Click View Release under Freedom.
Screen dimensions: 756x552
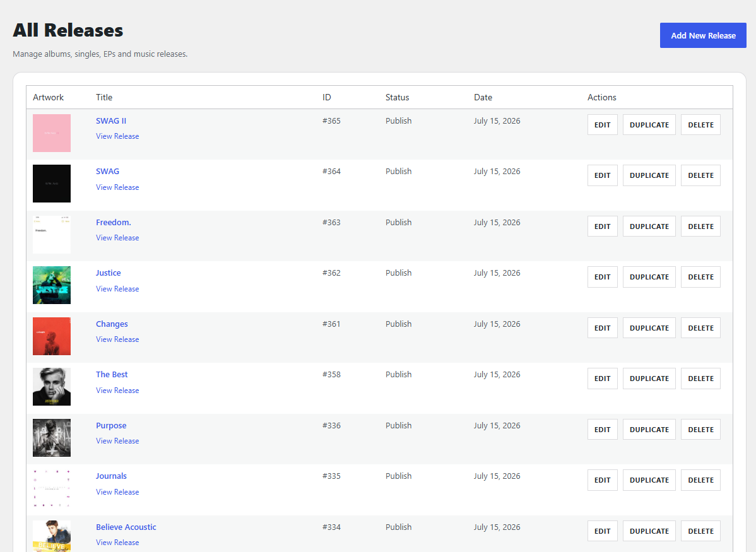click(117, 238)
